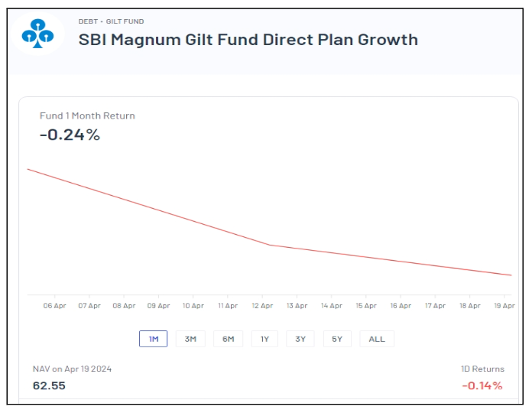Click the SBI fund logo icon
Viewport: 532px width, 413px height.
pyautogui.click(x=37, y=34)
